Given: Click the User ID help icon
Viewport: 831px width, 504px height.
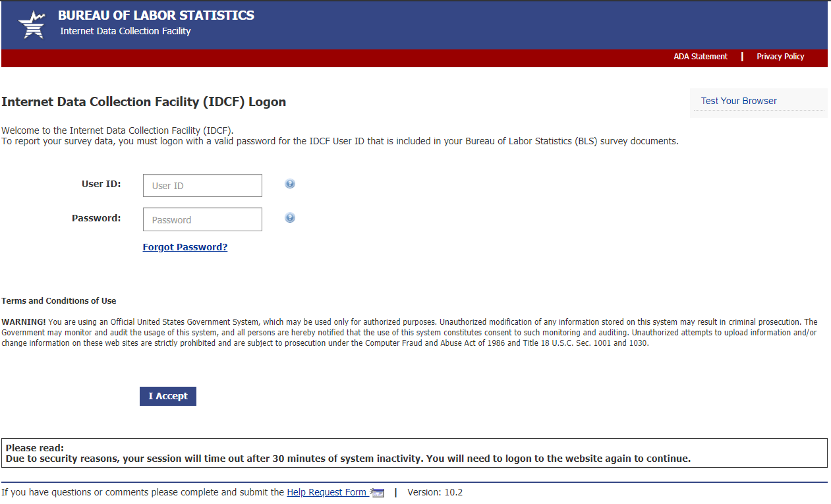Looking at the screenshot, I should click(x=290, y=184).
